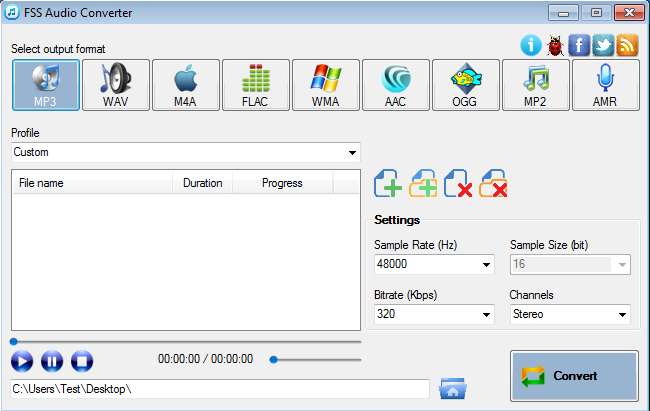The height and width of the screenshot is (411, 650).
Task: Click the File name column header
Action: (x=92, y=183)
